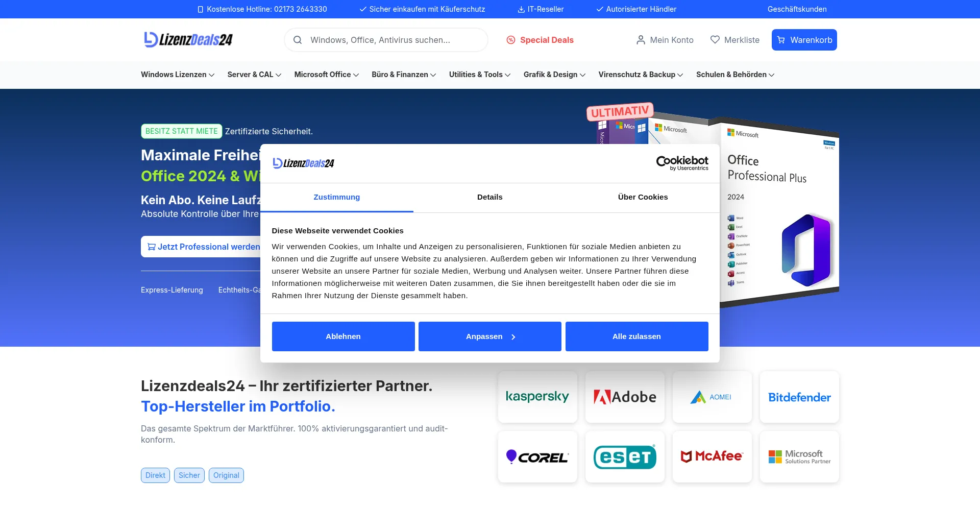Click the Special Deals percent icon
The height and width of the screenshot is (507, 980).
(511, 40)
